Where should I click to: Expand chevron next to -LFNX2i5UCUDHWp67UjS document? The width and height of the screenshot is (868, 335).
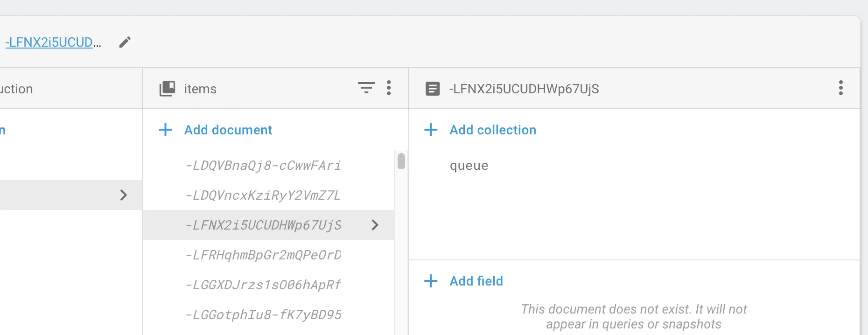(x=375, y=225)
